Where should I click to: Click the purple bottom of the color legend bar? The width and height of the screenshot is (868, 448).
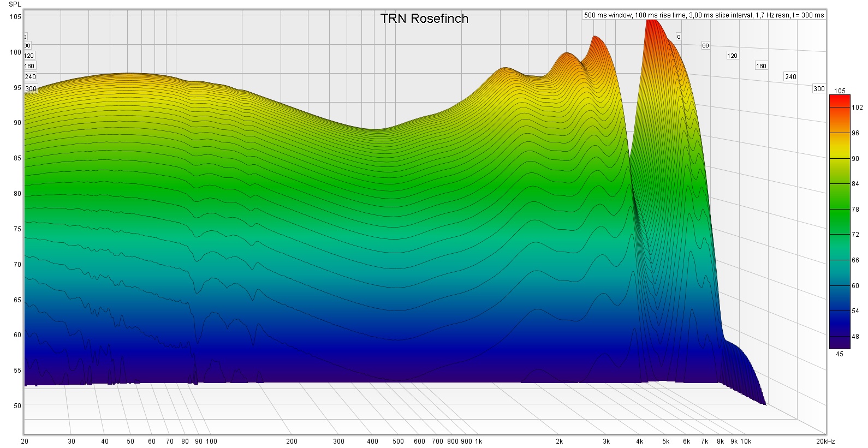click(x=840, y=343)
